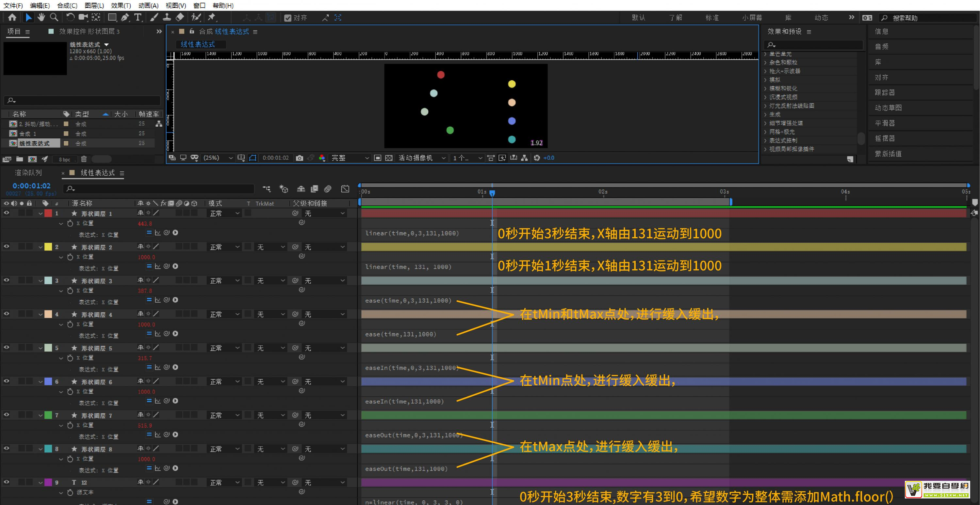Open the 平滑器 panel
Image resolution: width=980 pixels, height=505 pixels.
(x=885, y=123)
